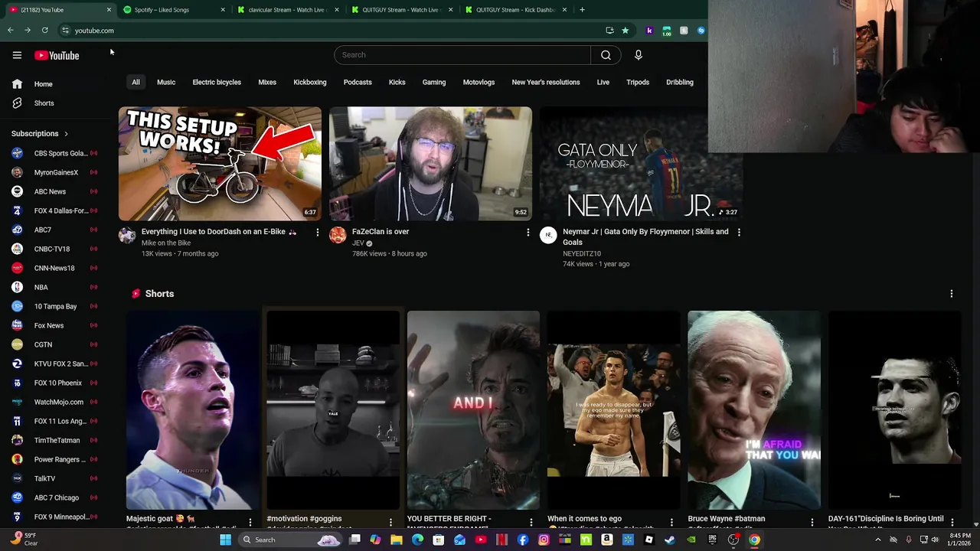Select the Gaming filter chip

click(434, 82)
